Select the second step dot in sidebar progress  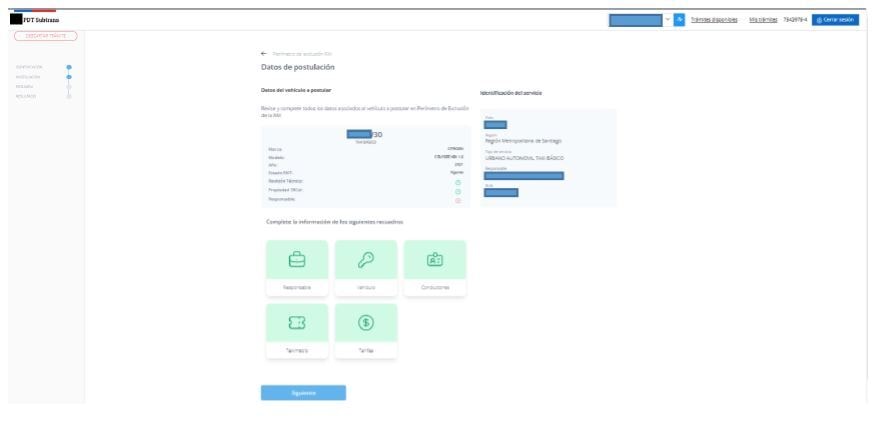pyautogui.click(x=69, y=77)
